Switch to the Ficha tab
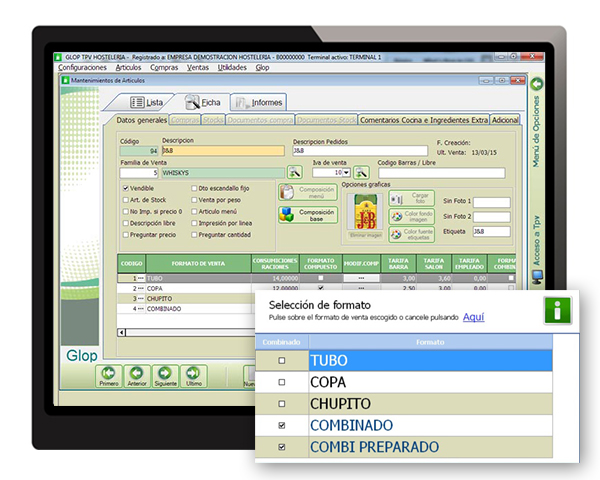Image resolution: width=600 pixels, height=480 pixels. pyautogui.click(x=202, y=103)
